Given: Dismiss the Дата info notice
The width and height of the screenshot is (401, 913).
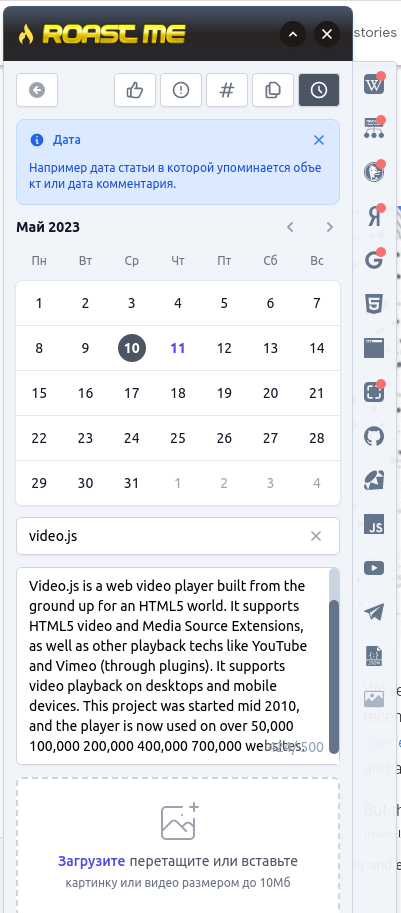Looking at the screenshot, I should [x=319, y=140].
